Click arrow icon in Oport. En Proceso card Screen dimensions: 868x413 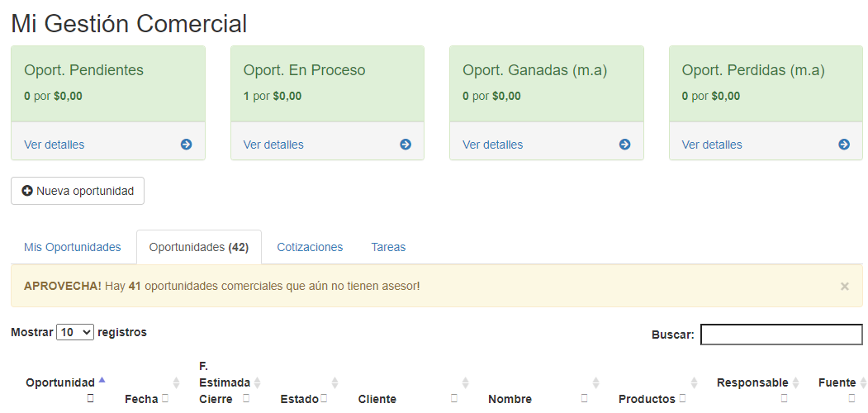406,145
